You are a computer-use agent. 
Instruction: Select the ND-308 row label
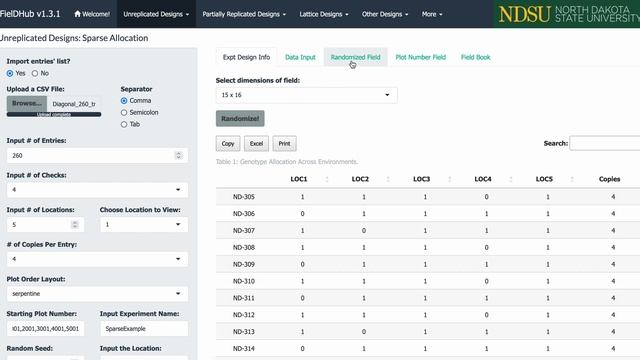point(244,247)
